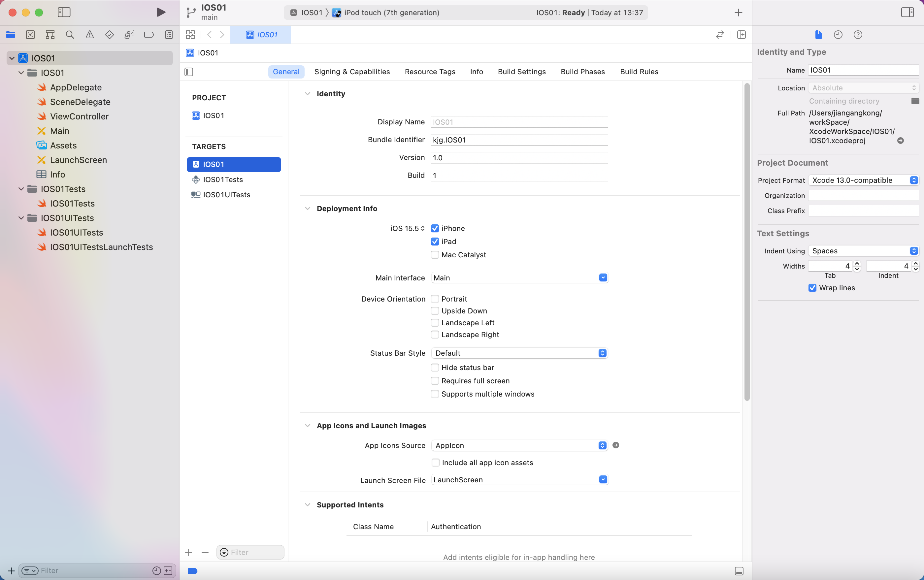Enable Hide status bar
The height and width of the screenshot is (580, 924).
point(435,368)
